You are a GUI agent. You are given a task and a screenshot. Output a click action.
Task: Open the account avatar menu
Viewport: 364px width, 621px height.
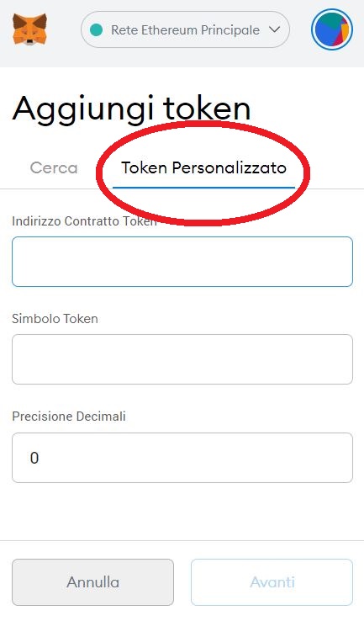coord(331,29)
